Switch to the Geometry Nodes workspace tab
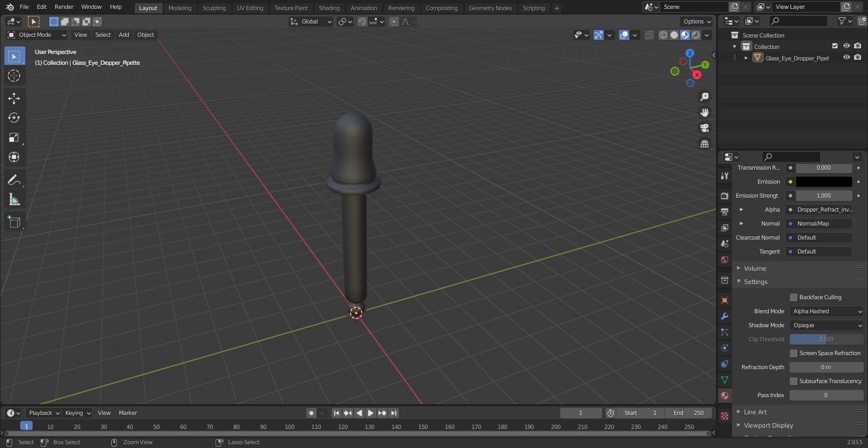Viewport: 868px width, 448px height. click(490, 8)
